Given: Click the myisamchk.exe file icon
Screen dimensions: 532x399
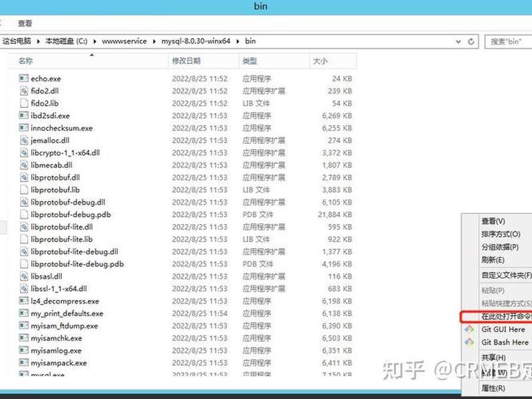Looking at the screenshot, I should tap(24, 338).
